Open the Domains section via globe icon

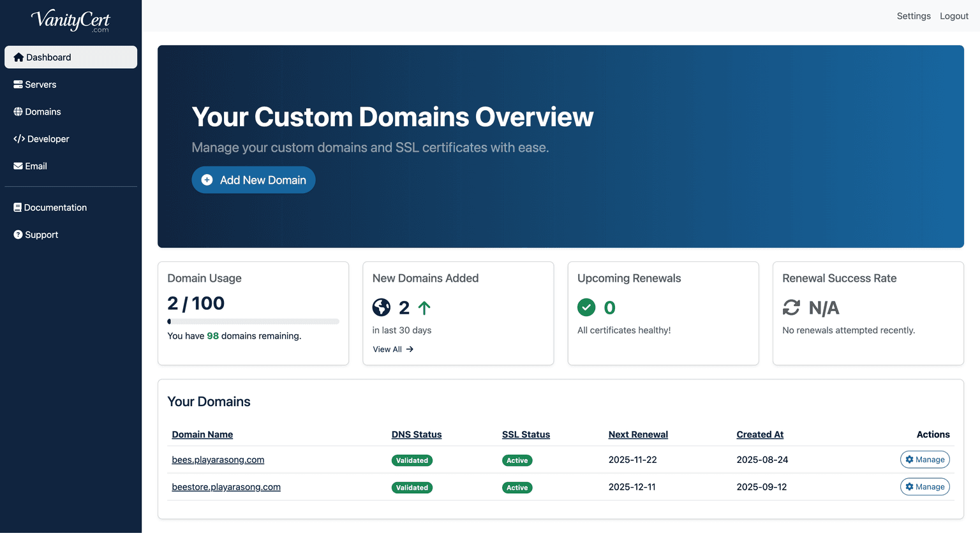coord(16,111)
